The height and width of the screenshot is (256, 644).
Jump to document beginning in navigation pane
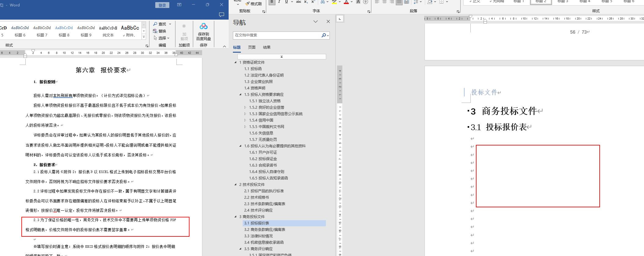pyautogui.click(x=282, y=57)
